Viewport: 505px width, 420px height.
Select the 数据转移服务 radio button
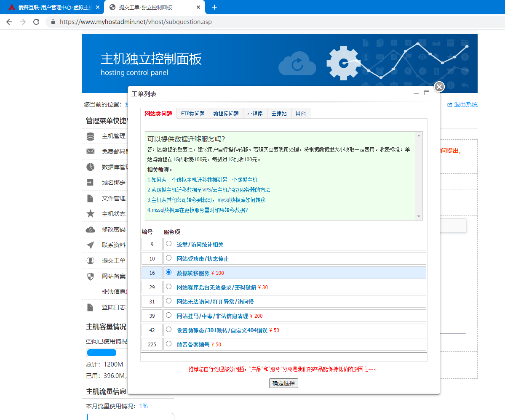tap(169, 272)
